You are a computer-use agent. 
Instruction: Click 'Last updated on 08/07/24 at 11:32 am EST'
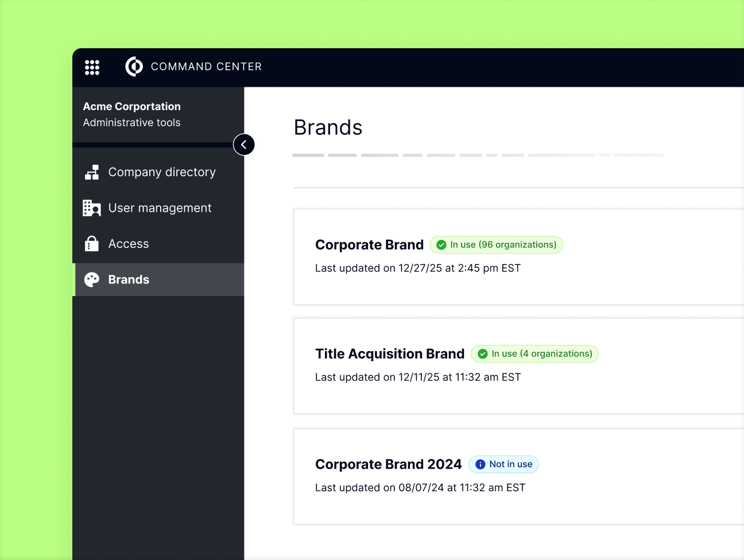point(420,488)
